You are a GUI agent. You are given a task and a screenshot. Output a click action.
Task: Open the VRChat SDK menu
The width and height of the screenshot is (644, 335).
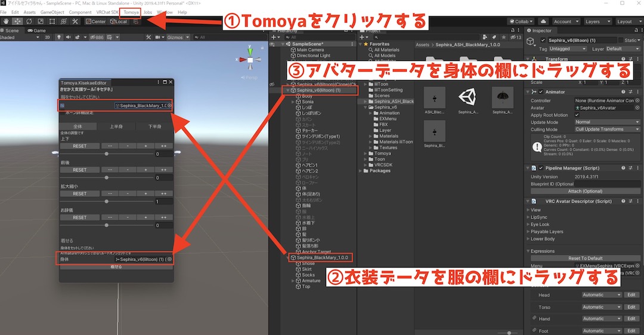[107, 13]
